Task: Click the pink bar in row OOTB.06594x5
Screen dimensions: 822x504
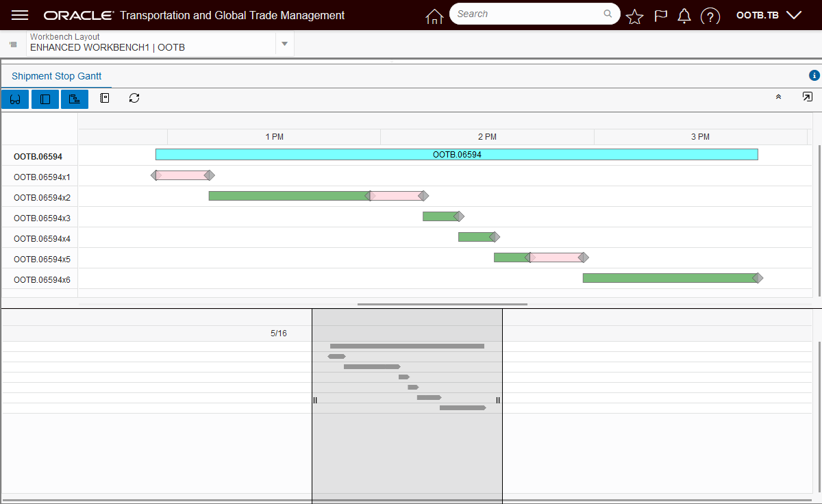Action: (x=556, y=257)
